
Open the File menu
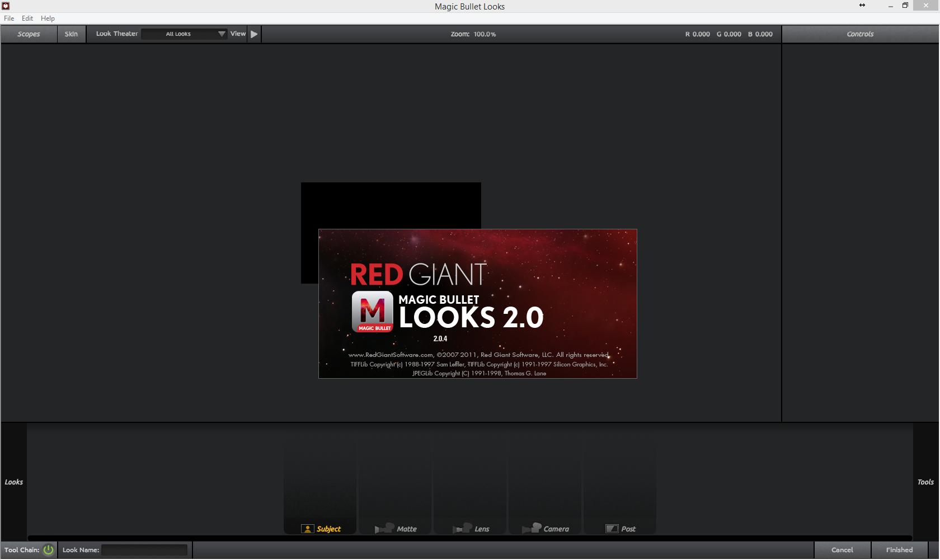pos(9,18)
